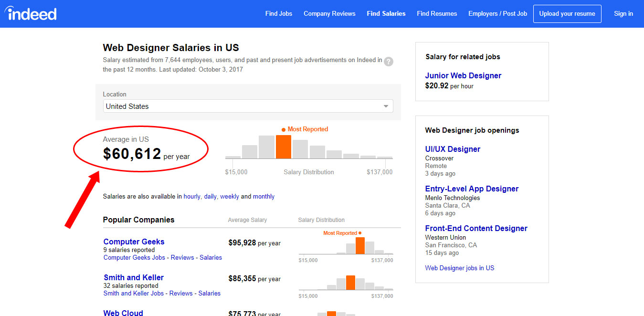The height and width of the screenshot is (316, 644).
Task: Click the 'Menlo Technologies' employer text
Action: 453,198
